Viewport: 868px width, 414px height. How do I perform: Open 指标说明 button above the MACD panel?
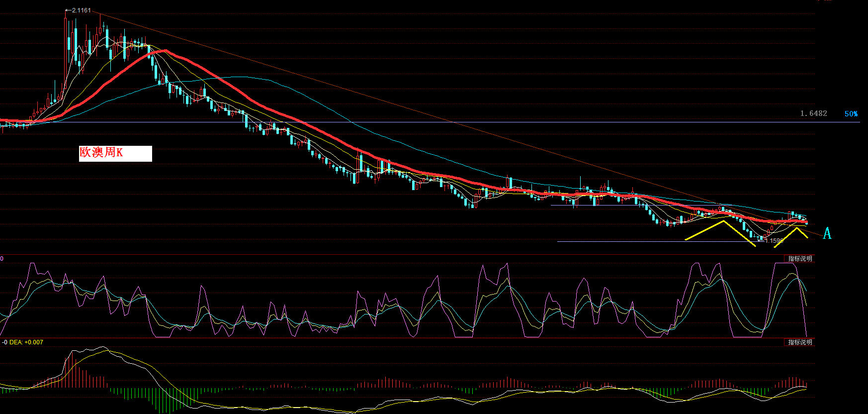[800, 342]
